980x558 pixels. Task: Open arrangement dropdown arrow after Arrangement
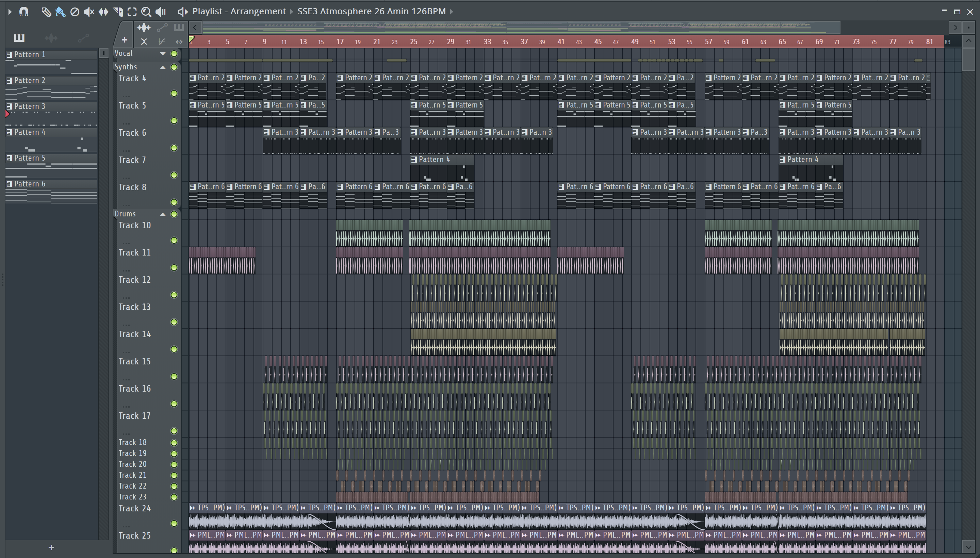[x=291, y=12]
